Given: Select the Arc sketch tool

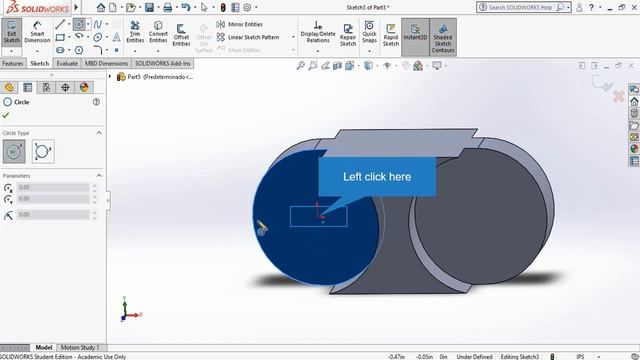Looking at the screenshot, I should 79,37.
